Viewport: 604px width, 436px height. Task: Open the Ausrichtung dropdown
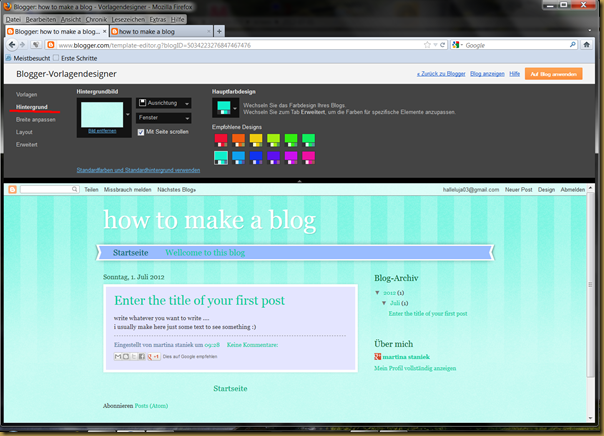click(x=164, y=103)
